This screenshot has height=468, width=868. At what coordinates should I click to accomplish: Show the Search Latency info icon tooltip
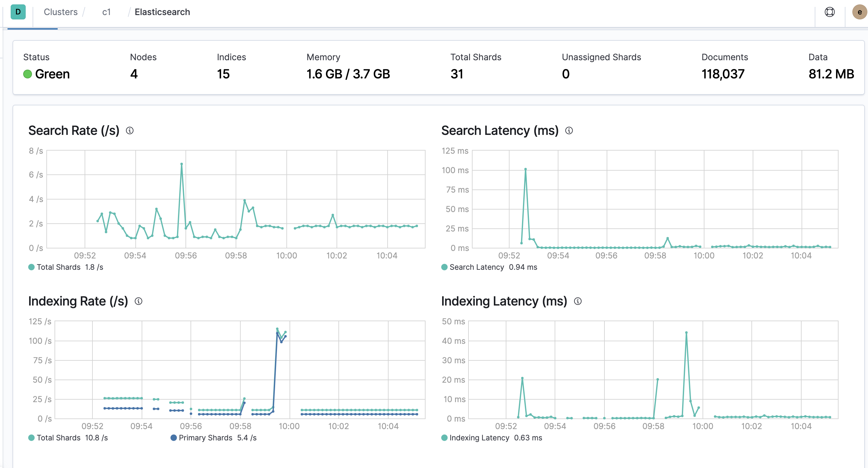tap(569, 130)
